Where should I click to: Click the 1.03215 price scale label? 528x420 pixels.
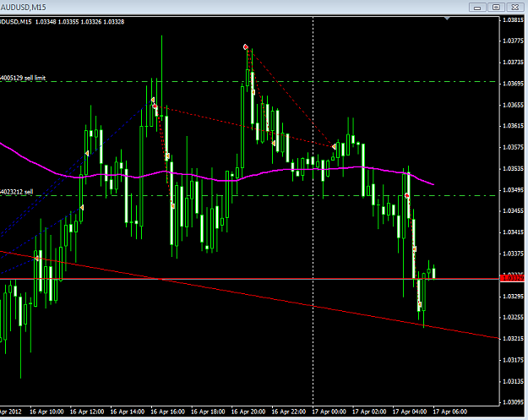(x=513, y=339)
